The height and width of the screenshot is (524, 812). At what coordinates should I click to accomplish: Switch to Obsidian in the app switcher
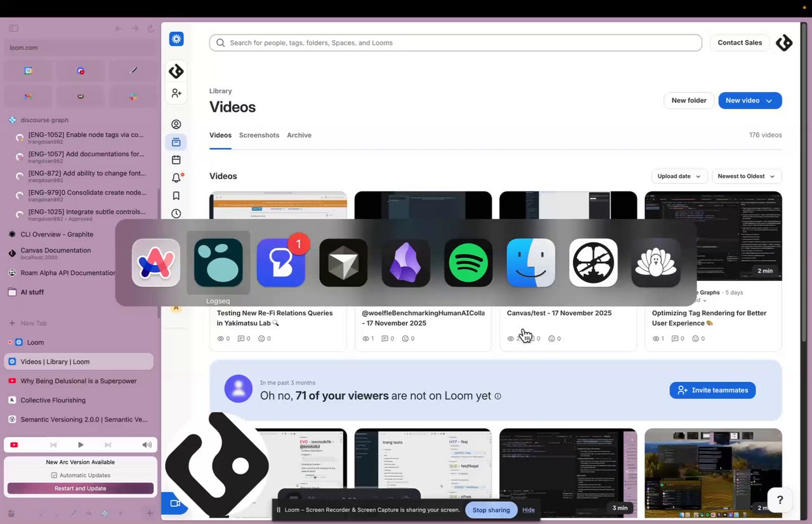(x=406, y=263)
